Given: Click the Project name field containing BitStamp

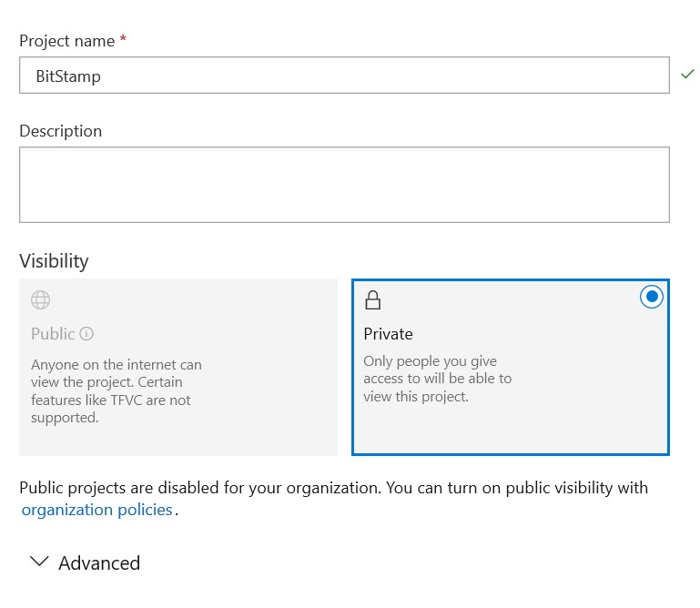Looking at the screenshot, I should pyautogui.click(x=344, y=75).
